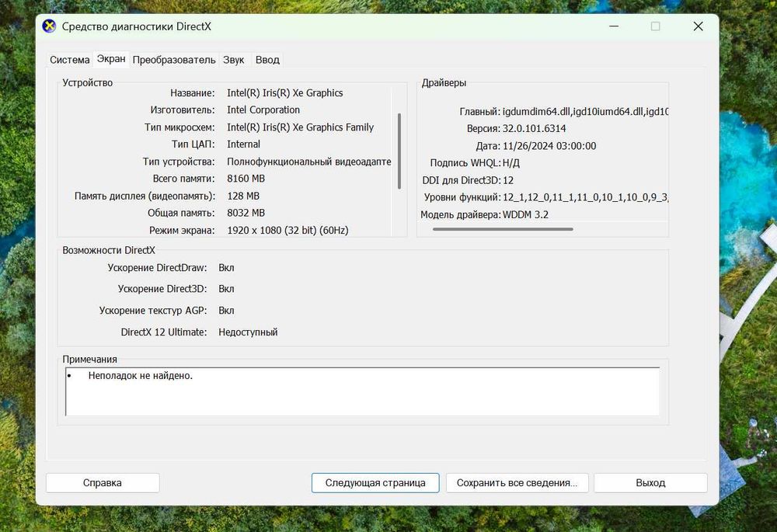Click the manufacturer value Intel Corporation
The image size is (777, 532).
[263, 110]
